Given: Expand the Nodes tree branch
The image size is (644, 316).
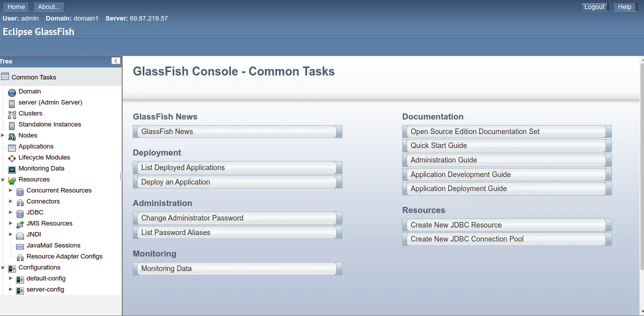Looking at the screenshot, I should pos(3,135).
